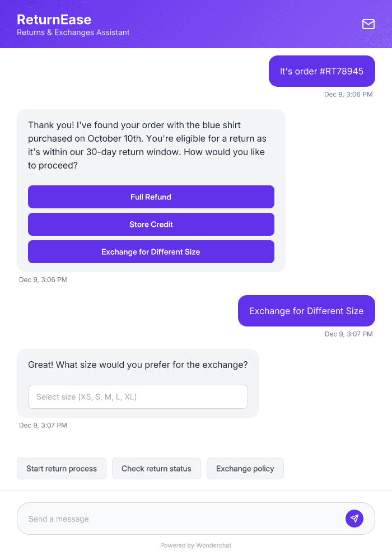Click the send message paper plane icon

pyautogui.click(x=354, y=519)
